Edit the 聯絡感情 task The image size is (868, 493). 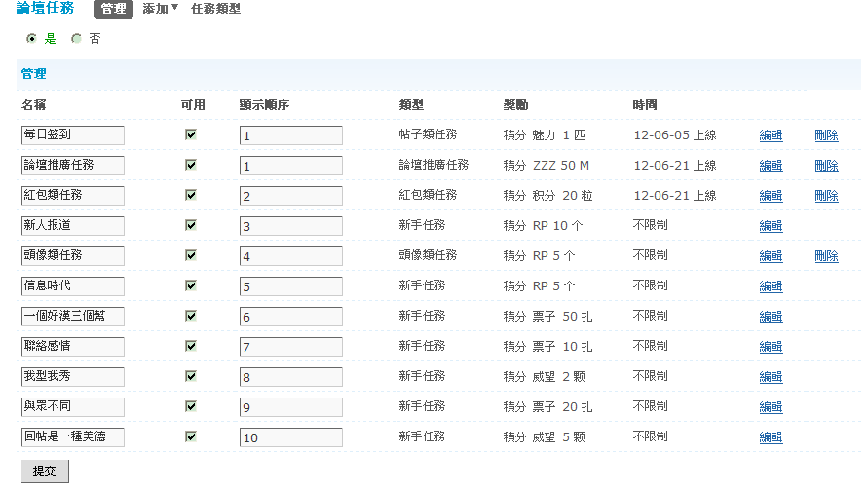771,346
